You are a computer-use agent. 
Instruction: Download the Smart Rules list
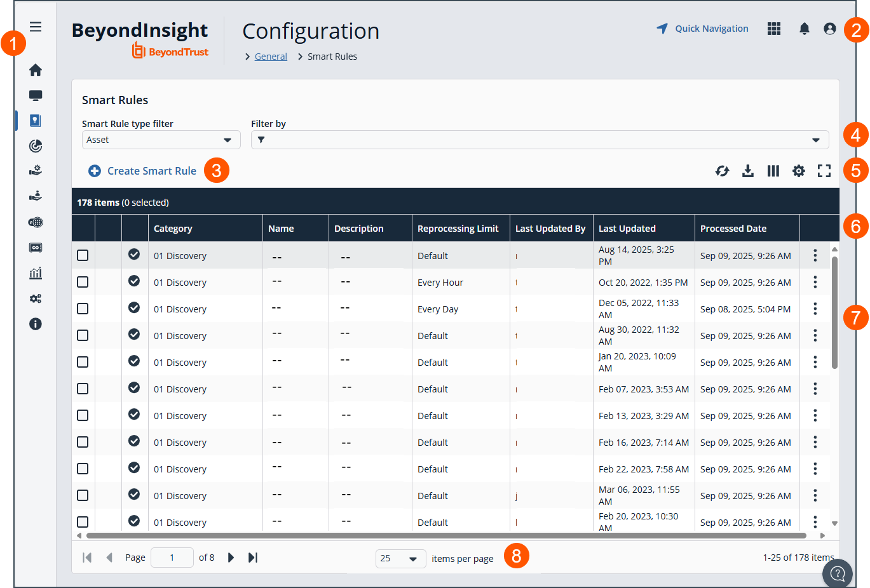coord(748,171)
